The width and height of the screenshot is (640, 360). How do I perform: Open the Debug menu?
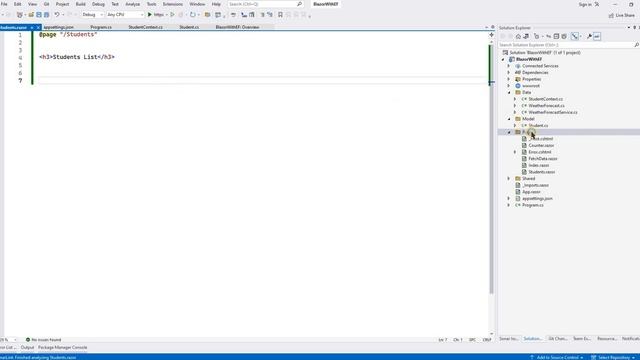tap(98, 4)
